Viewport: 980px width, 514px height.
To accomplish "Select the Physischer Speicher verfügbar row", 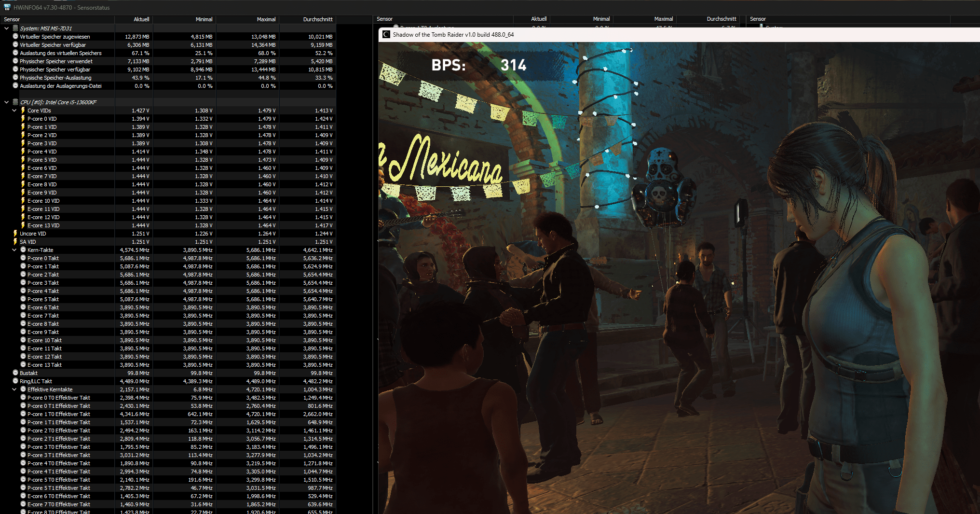I will (167, 69).
